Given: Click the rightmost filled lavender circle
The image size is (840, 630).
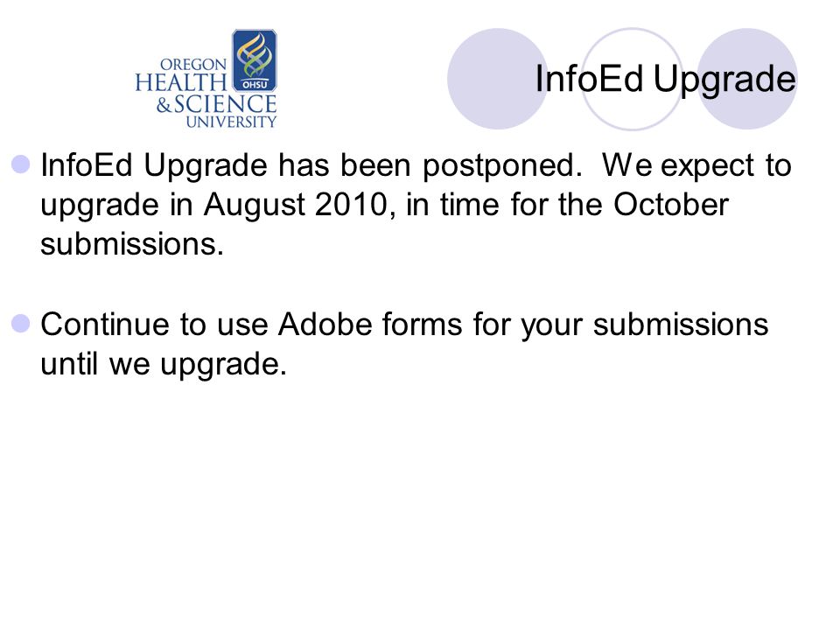Looking at the screenshot, I should pyautogui.click(x=747, y=79).
